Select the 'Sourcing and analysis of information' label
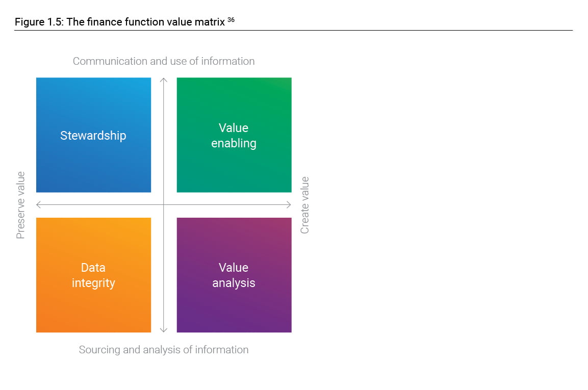The height and width of the screenshot is (390, 588). 164,350
